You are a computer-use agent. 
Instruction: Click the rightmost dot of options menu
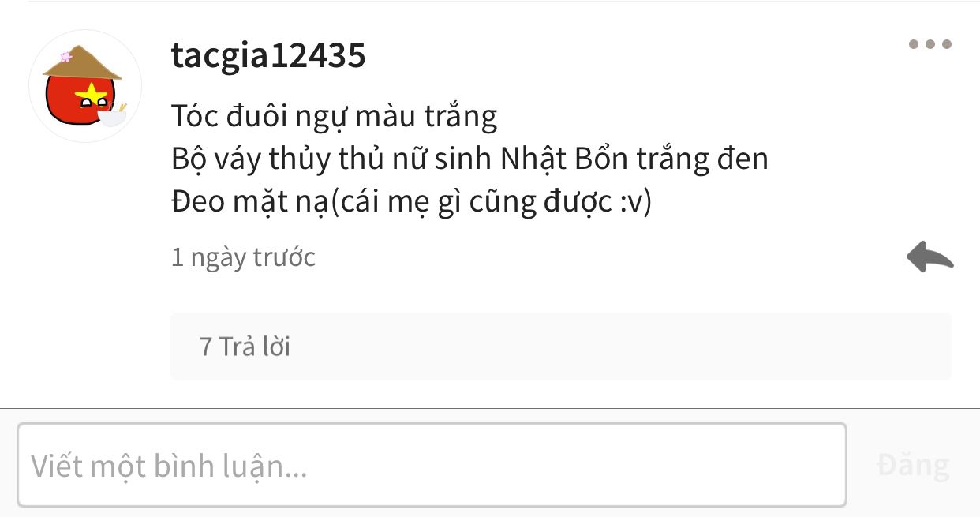(947, 44)
